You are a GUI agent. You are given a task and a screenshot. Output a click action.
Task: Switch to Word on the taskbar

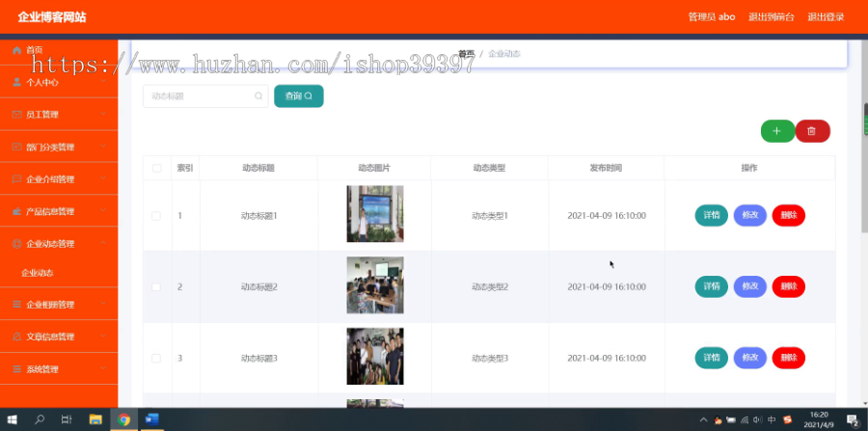click(x=151, y=419)
